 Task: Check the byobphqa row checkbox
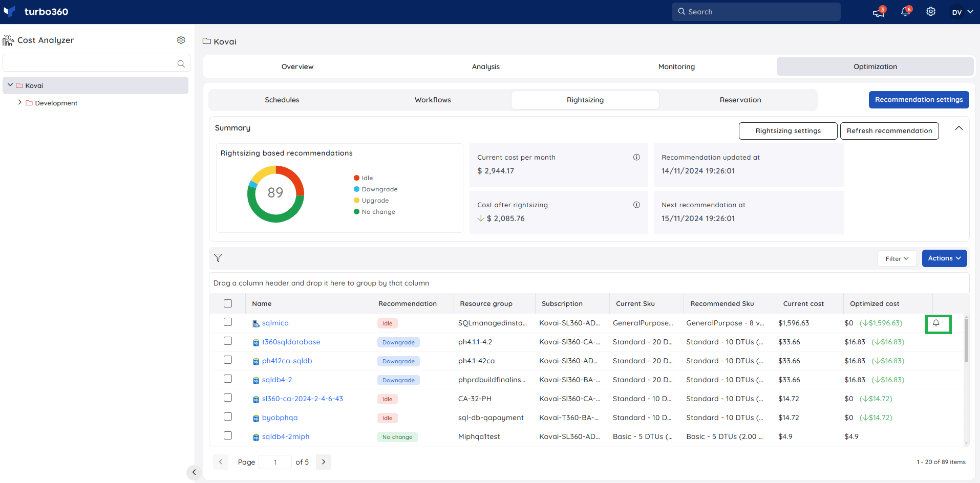click(228, 416)
